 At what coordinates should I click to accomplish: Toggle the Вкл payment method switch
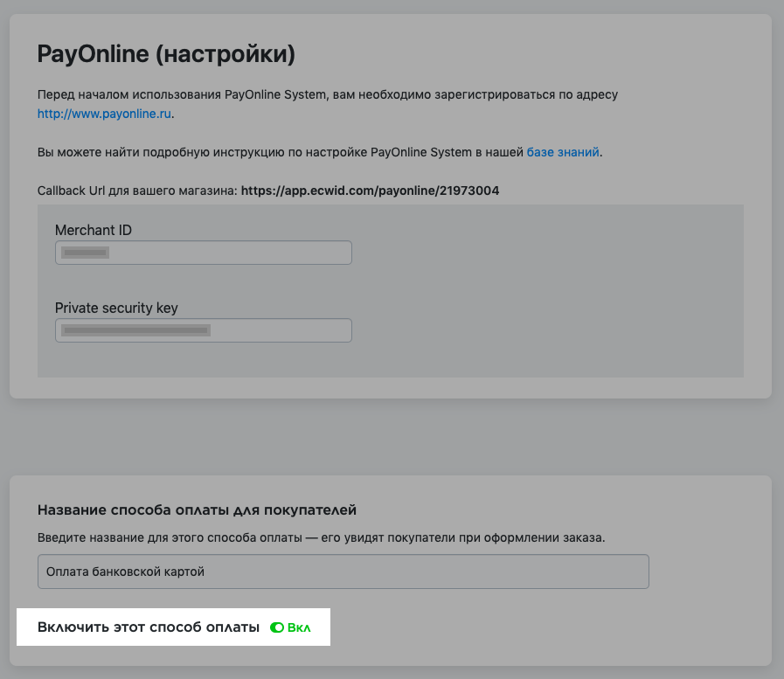(x=277, y=627)
